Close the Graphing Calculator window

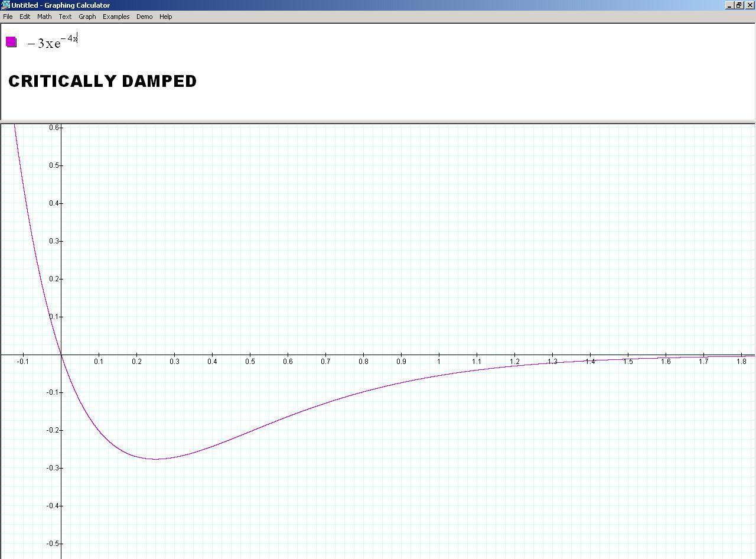(x=750, y=5)
